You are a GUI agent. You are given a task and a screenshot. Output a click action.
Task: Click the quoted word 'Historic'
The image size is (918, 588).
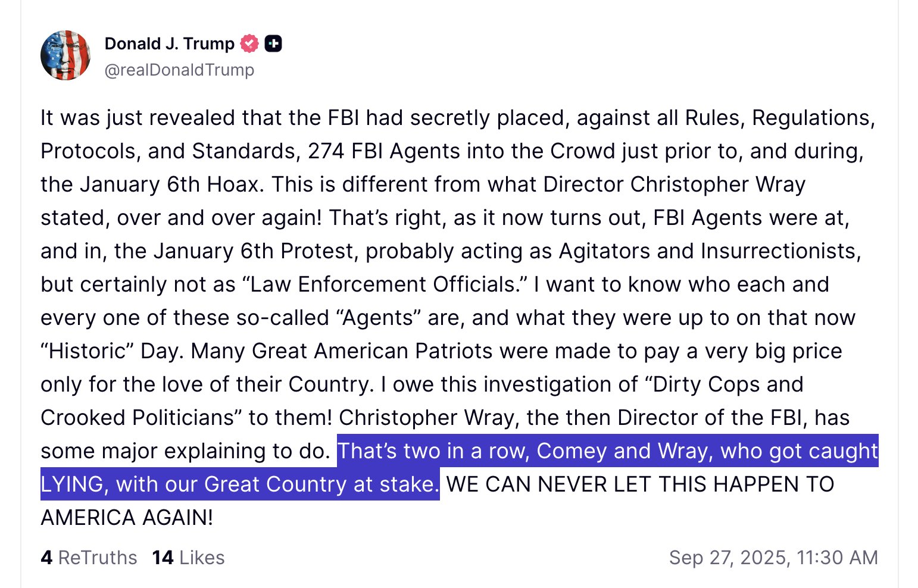[88, 351]
